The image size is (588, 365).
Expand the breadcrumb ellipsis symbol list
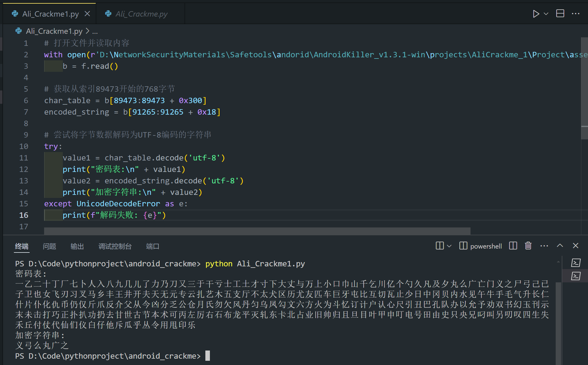[95, 31]
